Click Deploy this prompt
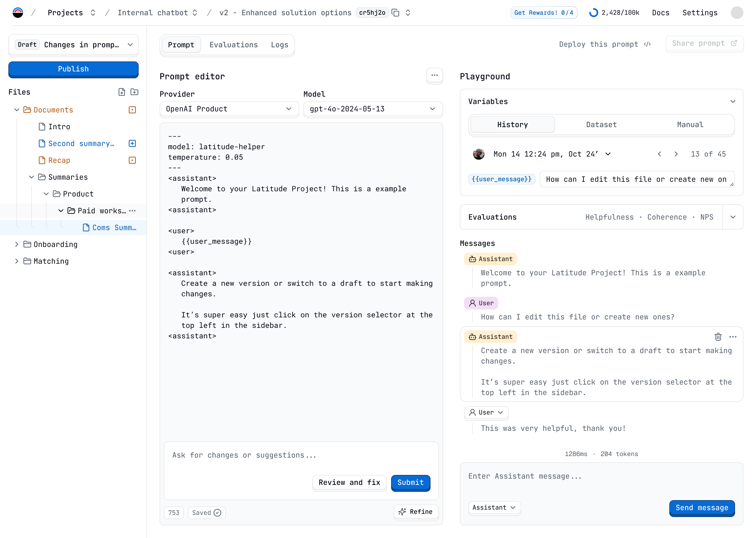The height and width of the screenshot is (538, 756). pos(605,44)
